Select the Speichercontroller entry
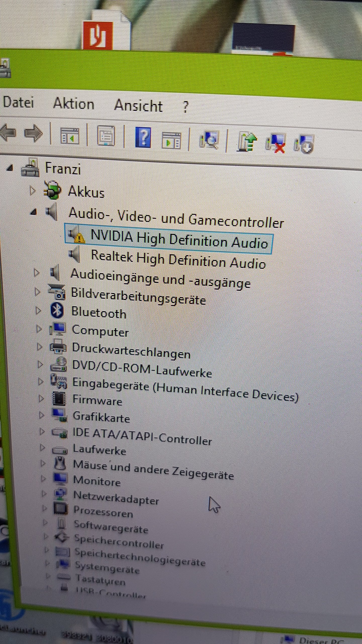Viewport: 362px width, 644px height. tap(119, 542)
